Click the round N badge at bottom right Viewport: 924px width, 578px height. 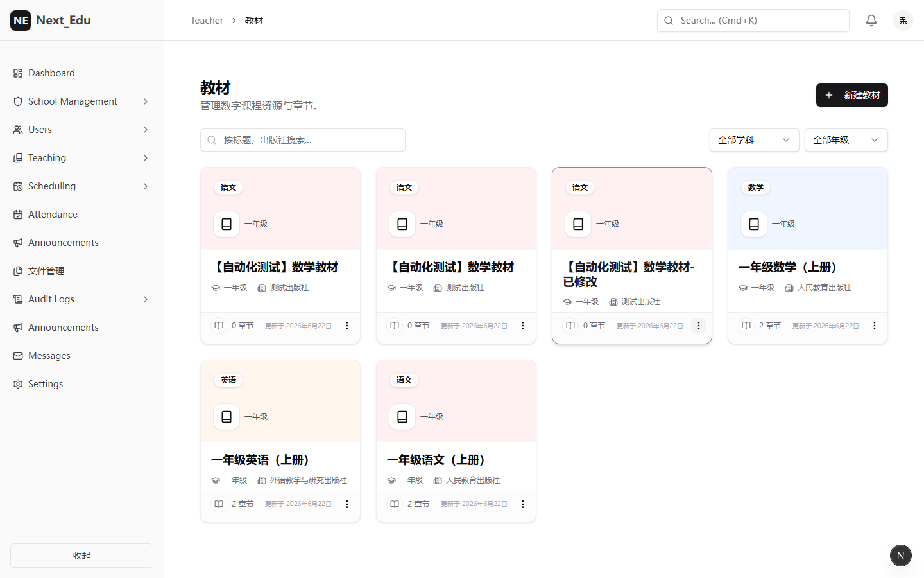tap(901, 556)
